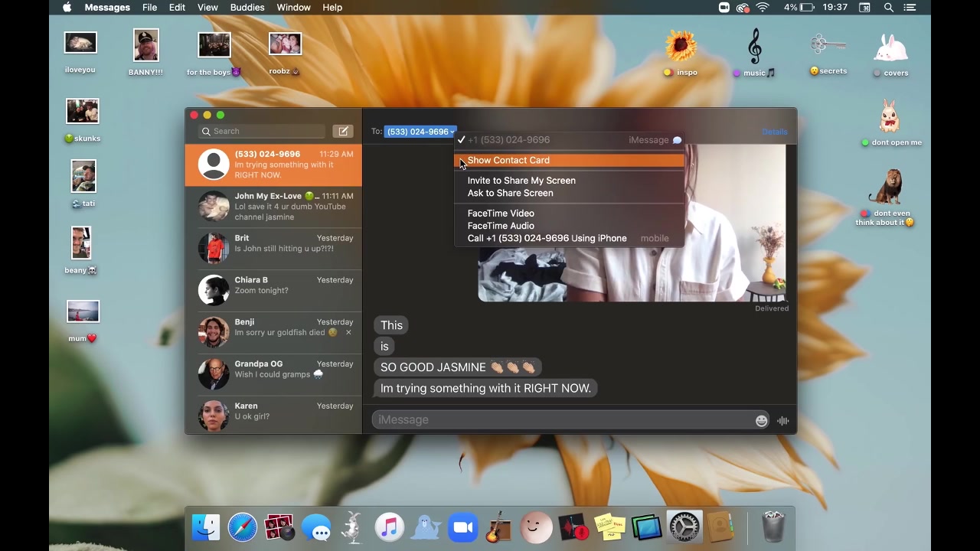Open Spotlight search magnifier in menu bar

coord(889,8)
